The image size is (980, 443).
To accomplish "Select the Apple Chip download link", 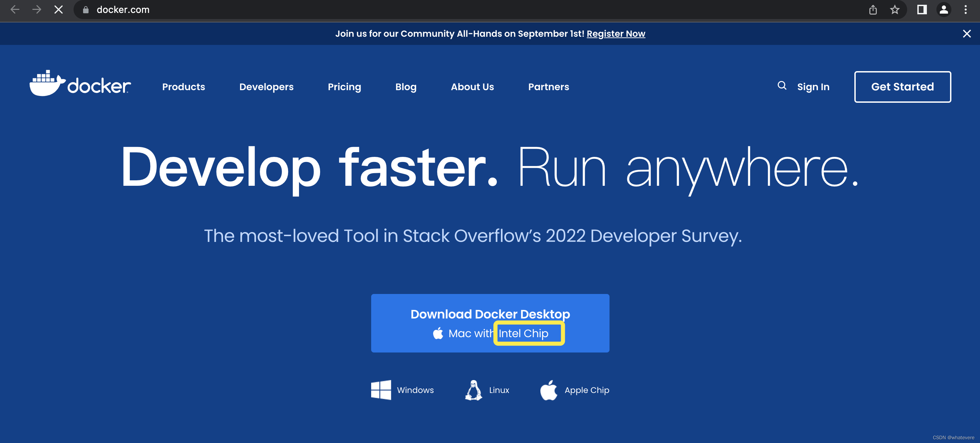I will (x=574, y=390).
